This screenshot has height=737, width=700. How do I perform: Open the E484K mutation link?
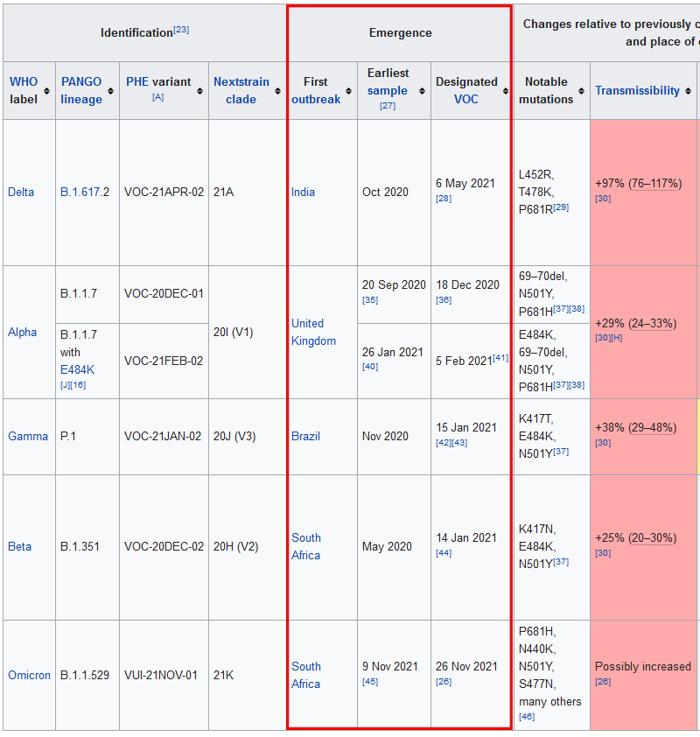[x=78, y=370]
